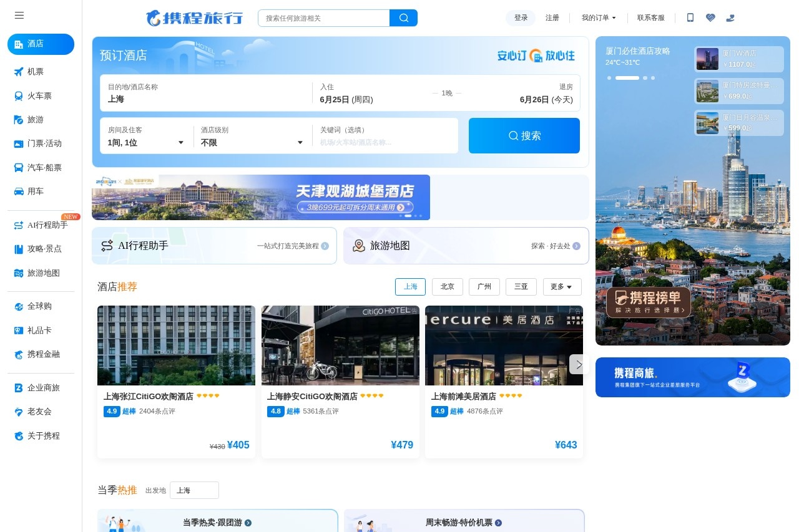Open the 厦门W酒店 card
Image resolution: width=799 pixels, height=532 pixels.
739,59
